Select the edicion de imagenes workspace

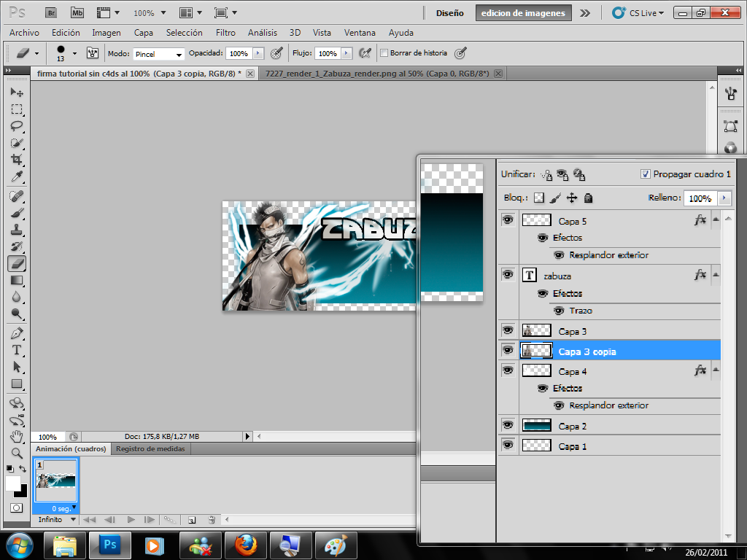click(523, 13)
